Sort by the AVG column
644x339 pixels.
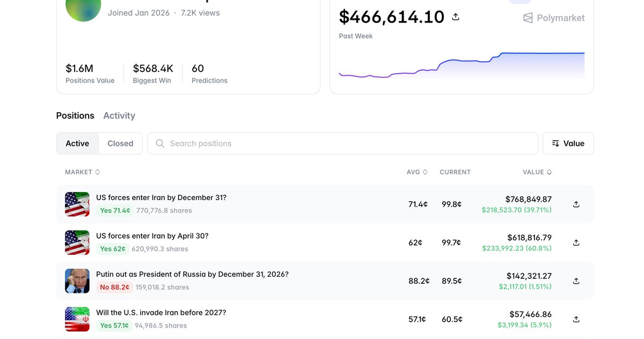416,172
